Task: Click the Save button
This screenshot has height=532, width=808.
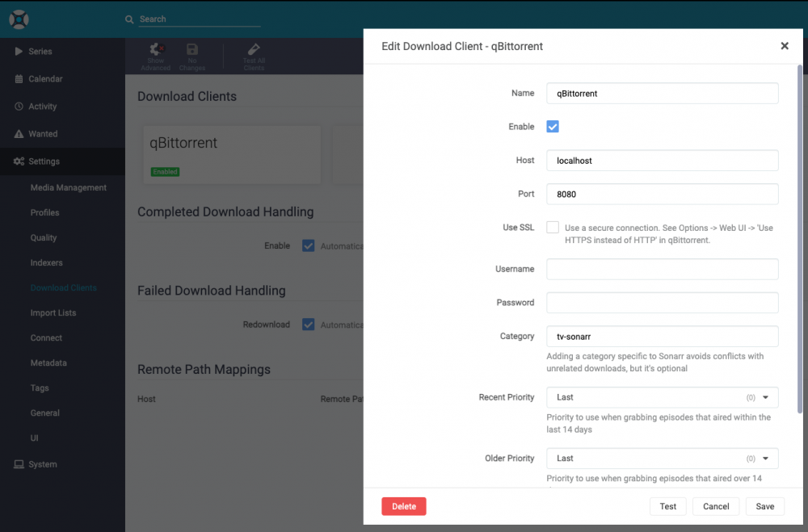Action: pos(764,506)
